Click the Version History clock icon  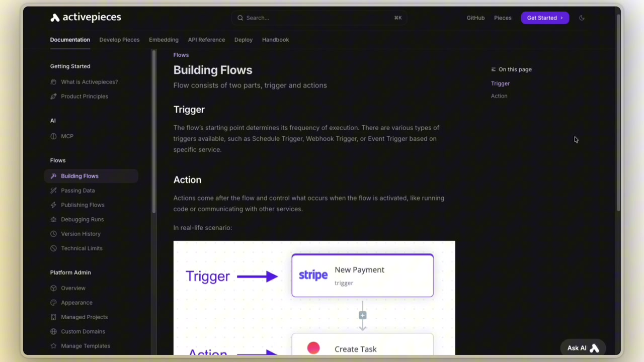(53, 233)
